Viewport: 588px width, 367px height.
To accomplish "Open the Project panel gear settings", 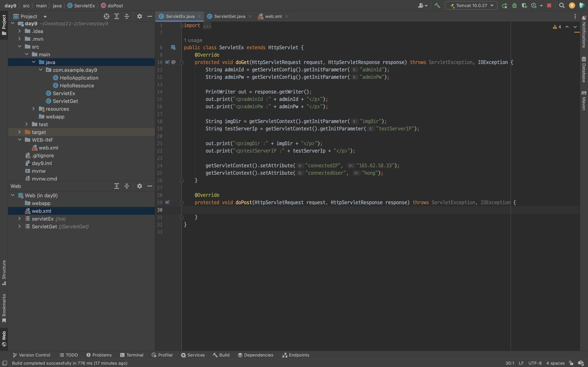I will pyautogui.click(x=139, y=16).
